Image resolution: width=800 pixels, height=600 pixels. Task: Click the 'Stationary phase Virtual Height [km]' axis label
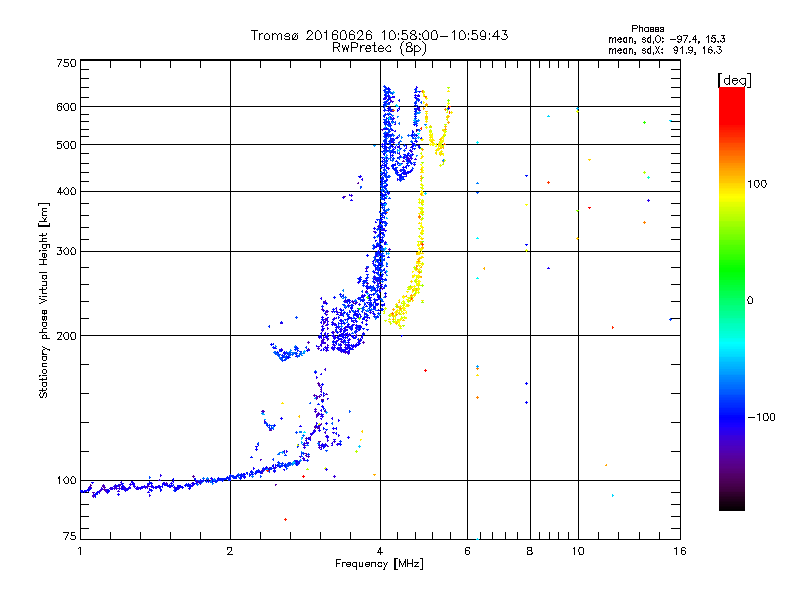[x=44, y=301]
